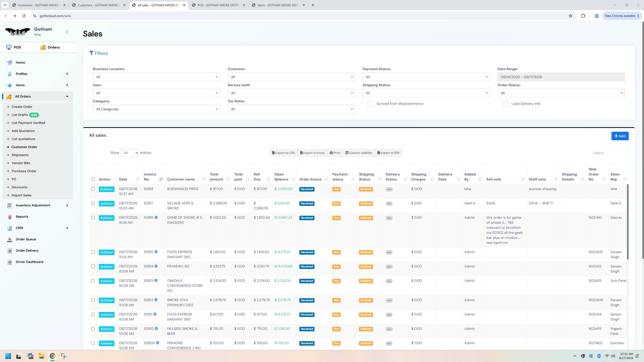Click WooCommerce icon beside invoice 92816
The image size is (644, 362).
pyautogui.click(x=156, y=218)
